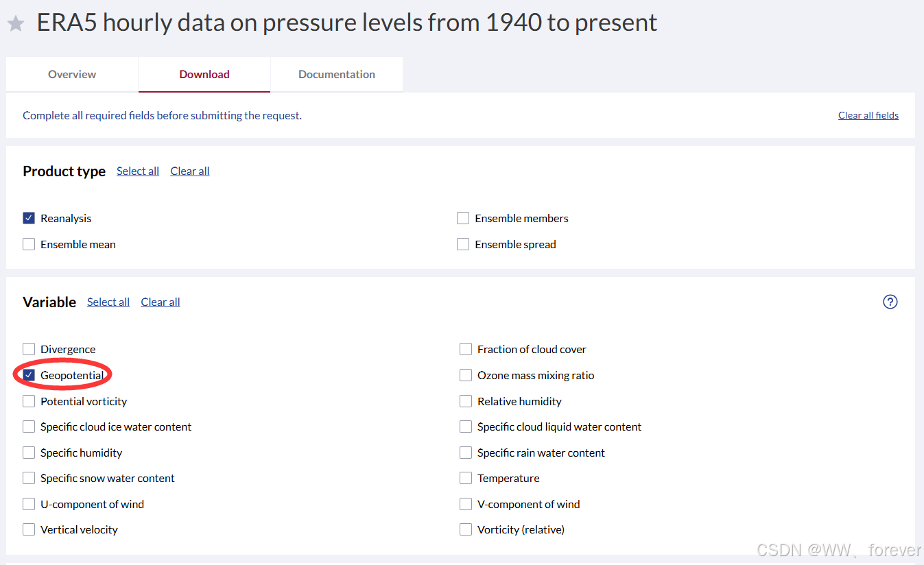Open the Documentation tab
The image size is (924, 565).
pyautogui.click(x=336, y=74)
